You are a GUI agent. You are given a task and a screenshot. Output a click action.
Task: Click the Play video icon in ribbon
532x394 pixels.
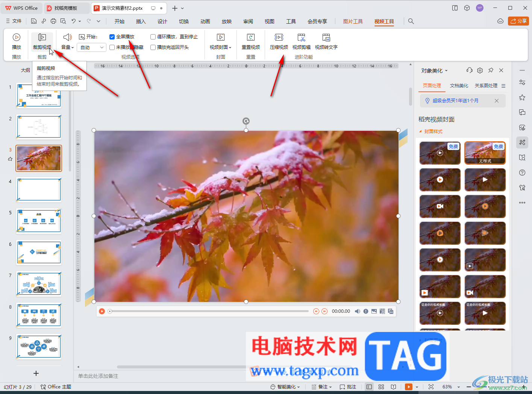click(17, 41)
